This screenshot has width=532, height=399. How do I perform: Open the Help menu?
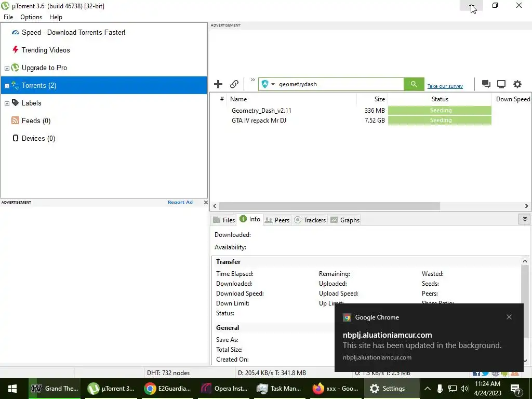56,17
